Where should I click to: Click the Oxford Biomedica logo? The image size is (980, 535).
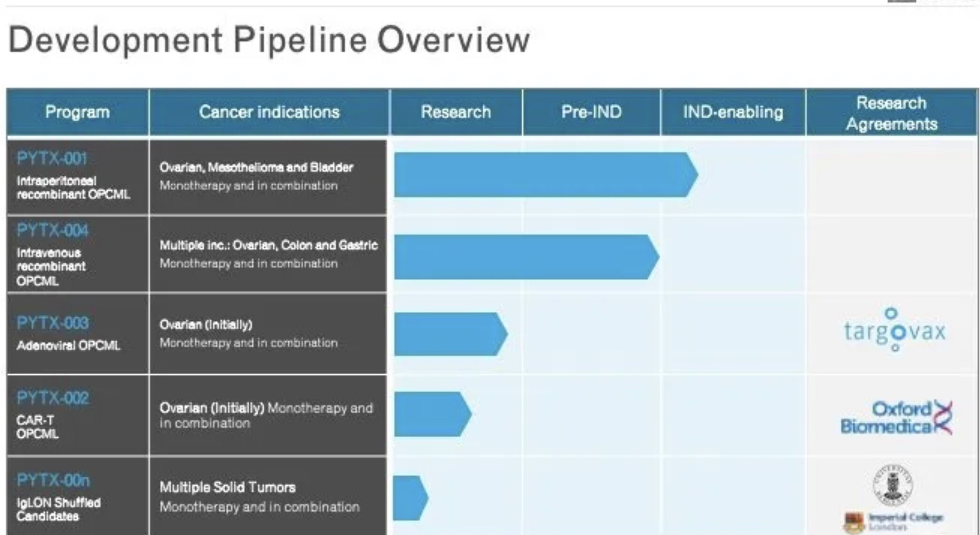point(895,418)
